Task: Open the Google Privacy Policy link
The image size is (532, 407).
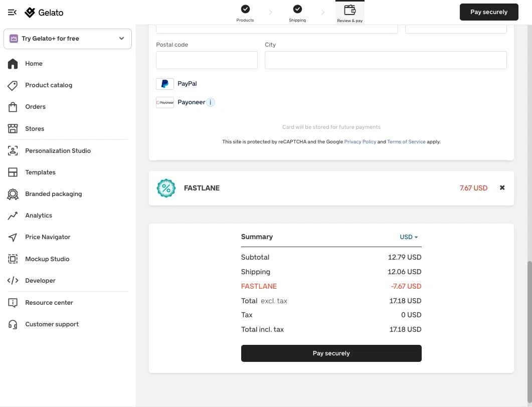Action: [x=360, y=142]
